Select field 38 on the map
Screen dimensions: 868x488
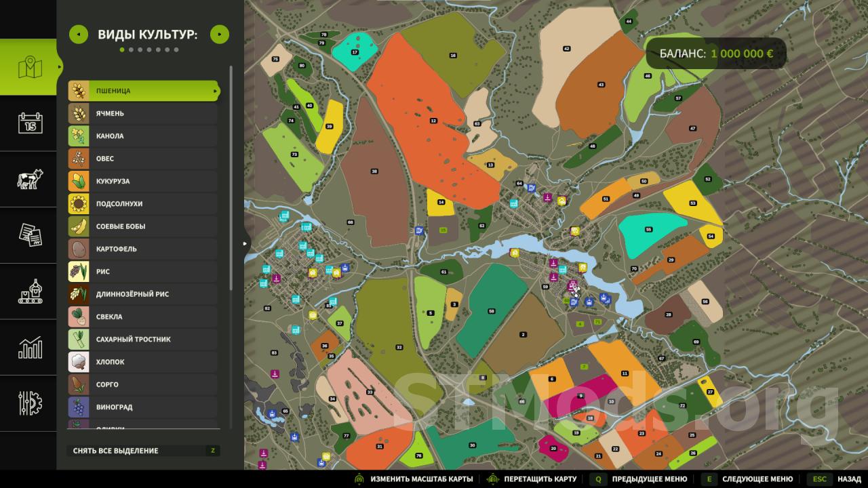(374, 171)
